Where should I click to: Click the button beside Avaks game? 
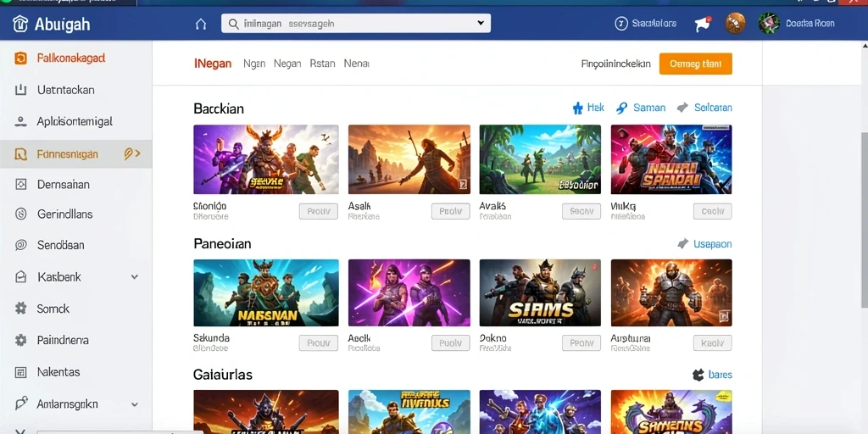point(581,211)
